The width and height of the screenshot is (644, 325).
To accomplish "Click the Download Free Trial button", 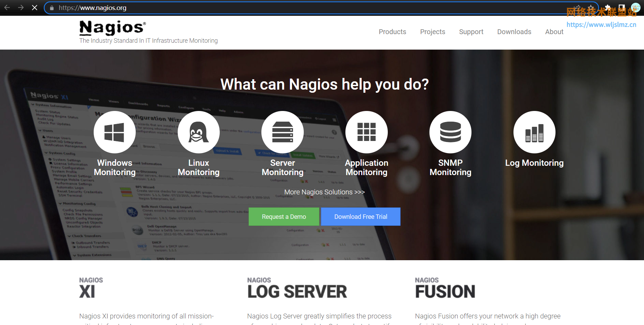I will 361,216.
